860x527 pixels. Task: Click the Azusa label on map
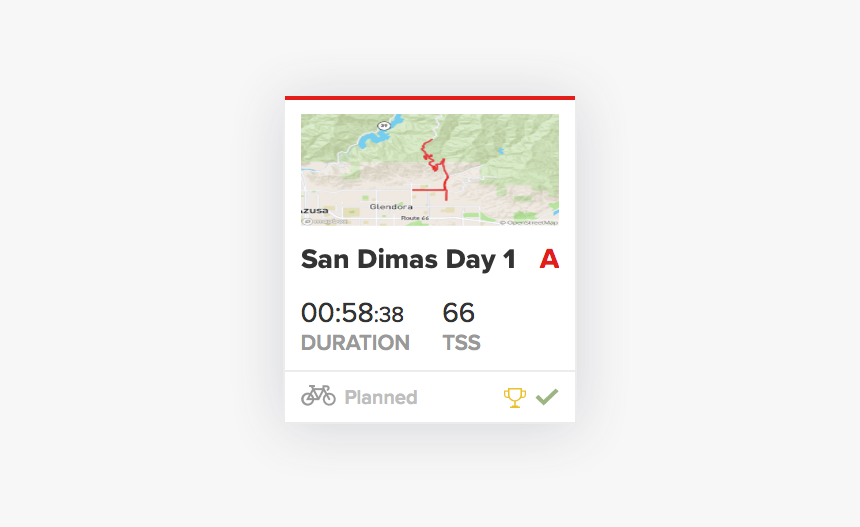[315, 211]
